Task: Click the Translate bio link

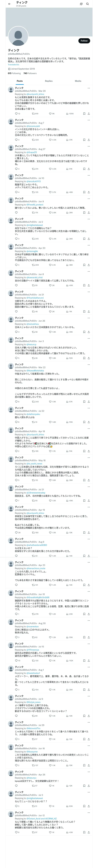Action: 14,64
